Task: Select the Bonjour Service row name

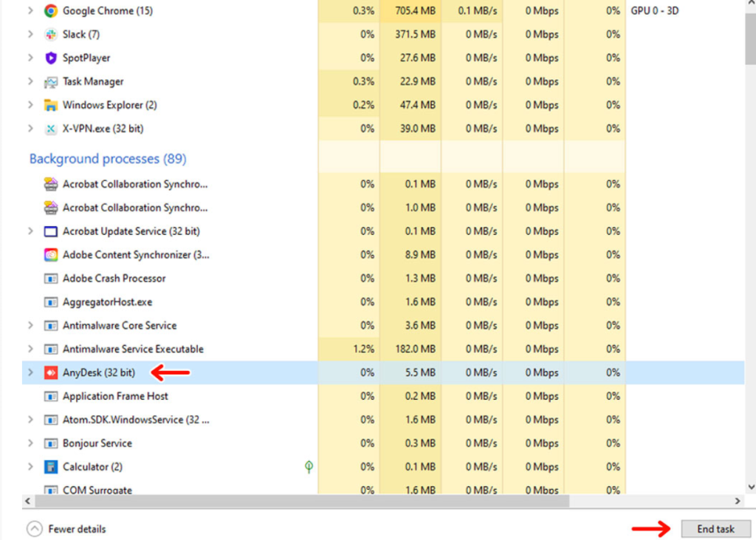Action: click(x=97, y=443)
